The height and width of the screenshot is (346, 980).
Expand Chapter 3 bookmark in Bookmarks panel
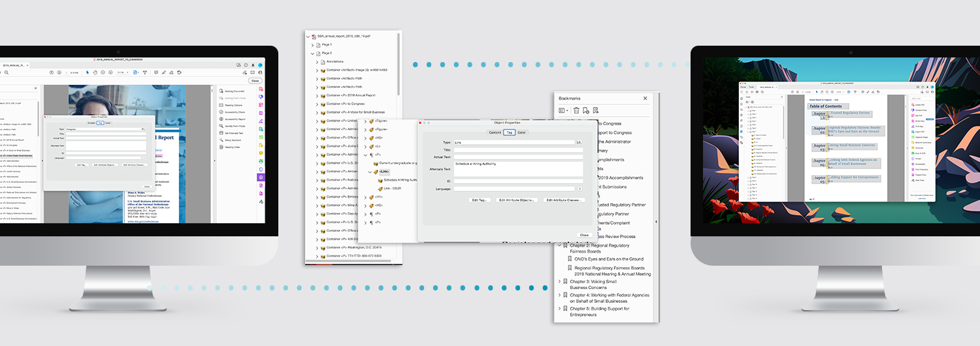click(559, 281)
